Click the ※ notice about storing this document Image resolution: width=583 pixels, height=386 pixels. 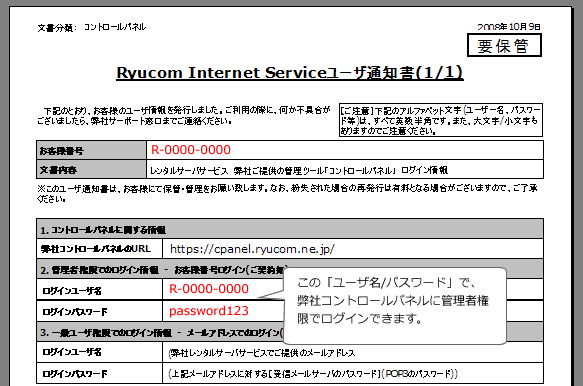(x=287, y=193)
